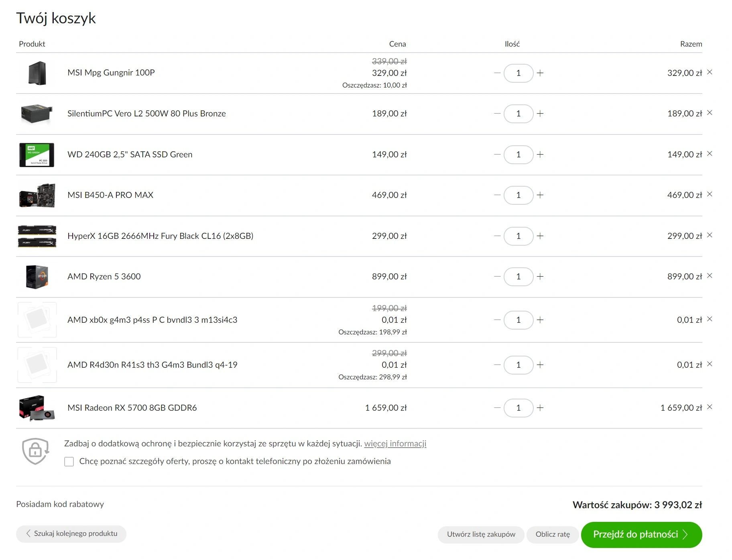Decrease quantity of MSI Radeon RX 5700
This screenshot has height=560, width=732.
click(497, 408)
